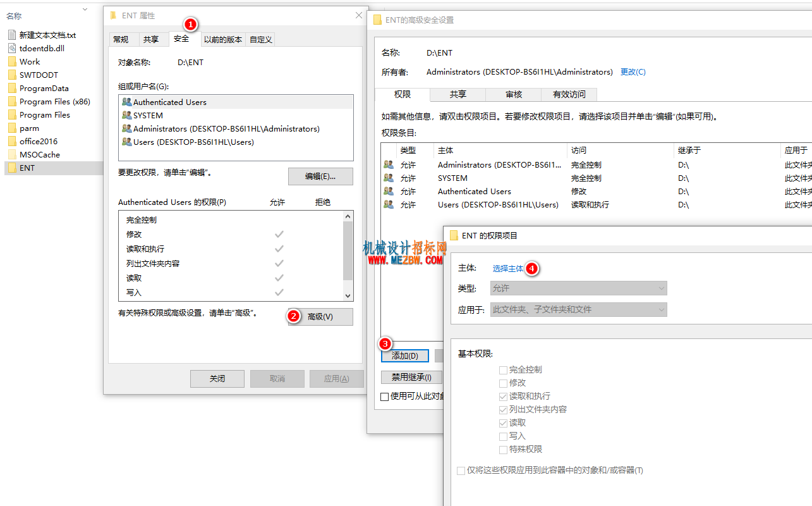Click the Authenticated Users group icon in list
This screenshot has width=812, height=506.
coord(126,102)
